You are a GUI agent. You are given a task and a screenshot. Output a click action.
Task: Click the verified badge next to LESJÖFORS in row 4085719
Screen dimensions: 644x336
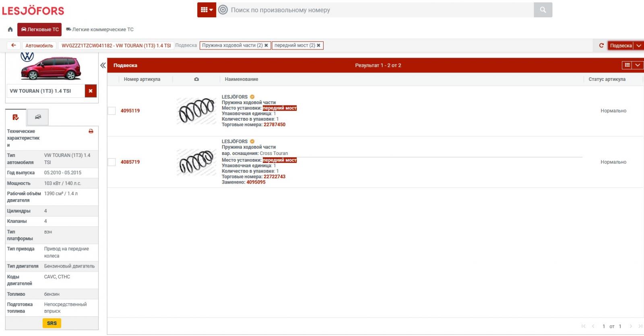(x=252, y=142)
